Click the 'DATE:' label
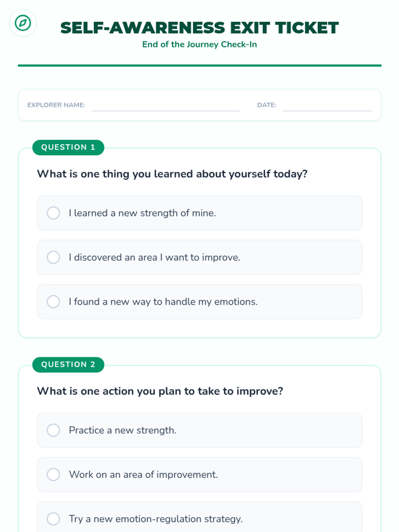The width and height of the screenshot is (399, 532). (266, 105)
